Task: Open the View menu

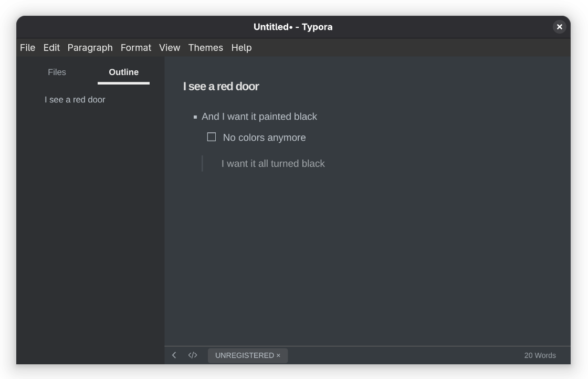Action: (170, 48)
